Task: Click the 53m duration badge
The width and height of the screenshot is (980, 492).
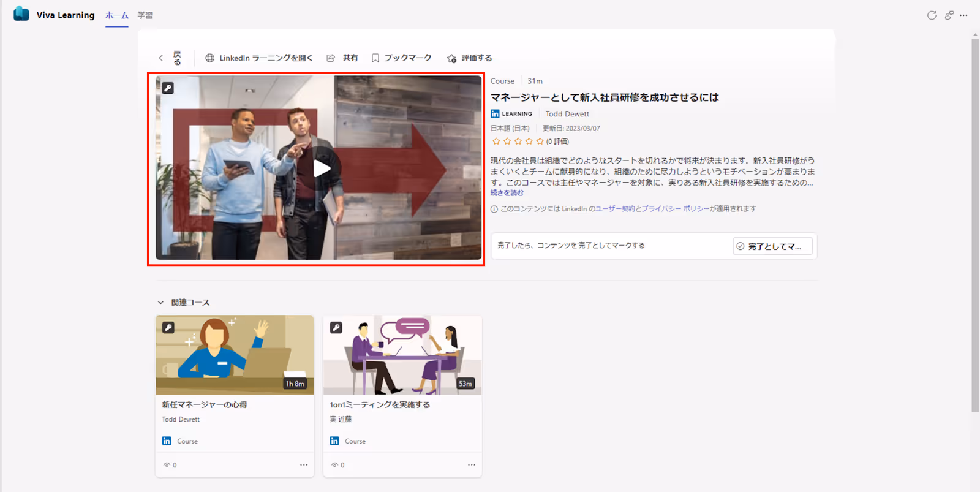Action: click(466, 384)
